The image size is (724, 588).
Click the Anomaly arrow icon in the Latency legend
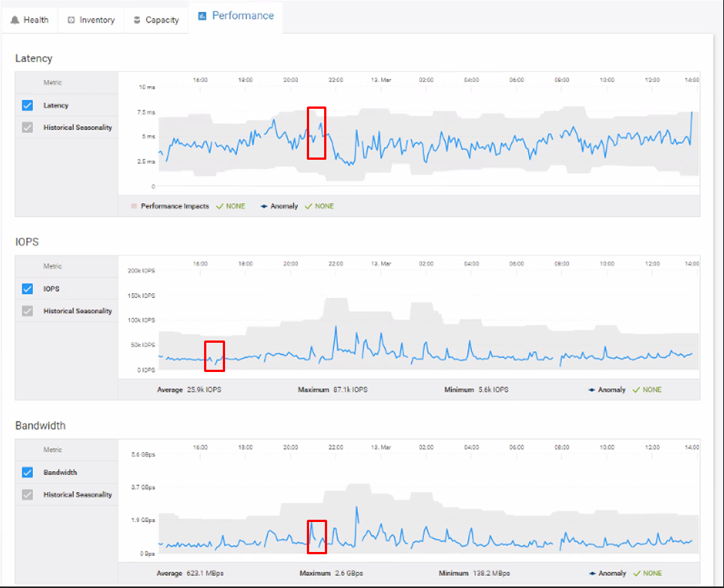tap(263, 205)
